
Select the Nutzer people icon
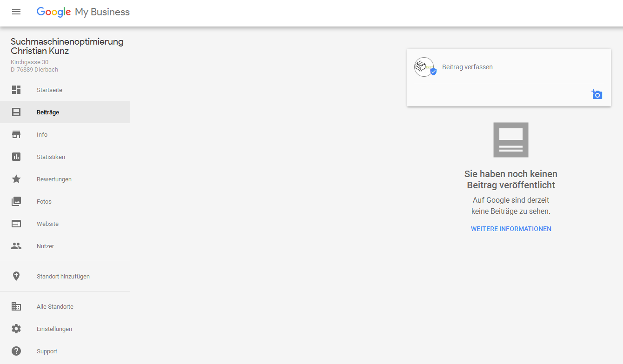[16, 246]
